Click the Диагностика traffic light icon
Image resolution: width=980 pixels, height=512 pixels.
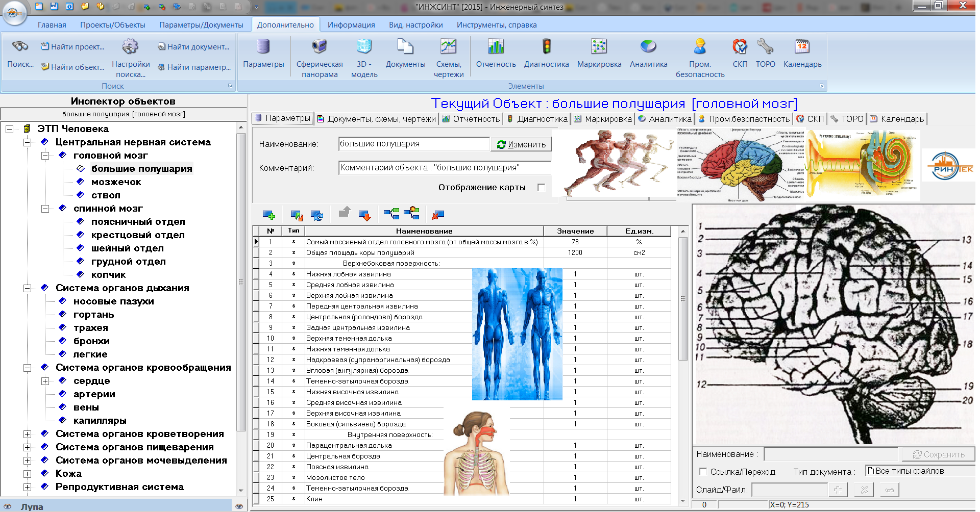click(546, 47)
